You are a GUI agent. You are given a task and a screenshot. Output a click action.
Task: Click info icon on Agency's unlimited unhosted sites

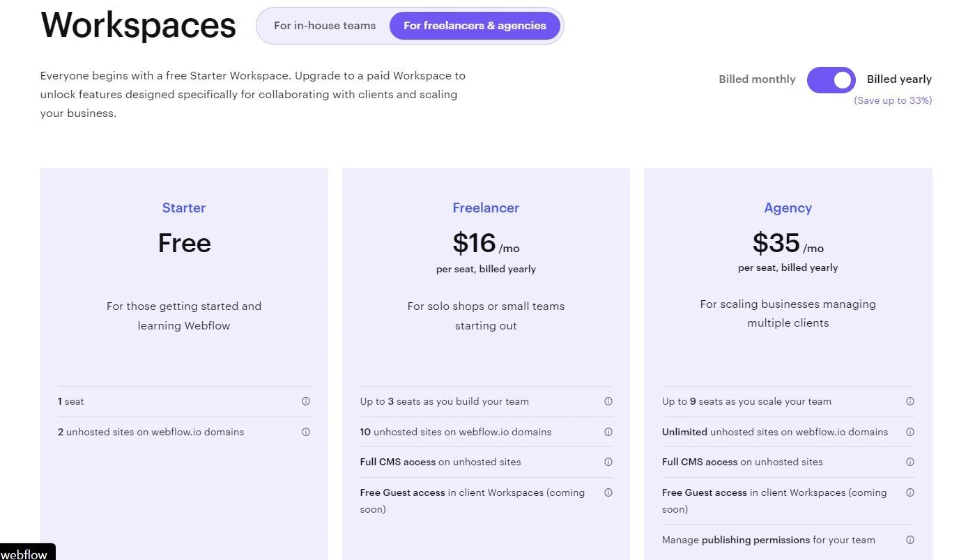(x=910, y=432)
